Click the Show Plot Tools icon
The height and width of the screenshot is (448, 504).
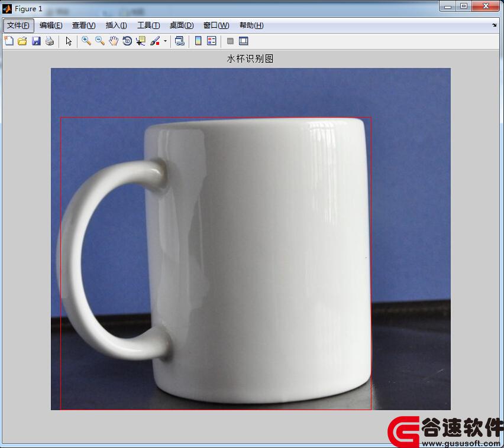click(x=244, y=41)
